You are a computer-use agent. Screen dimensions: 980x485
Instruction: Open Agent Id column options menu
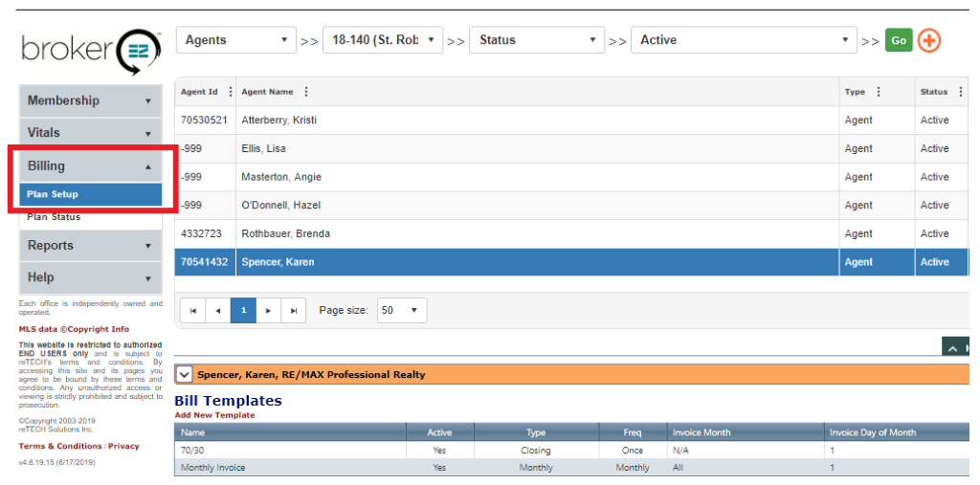pos(231,92)
